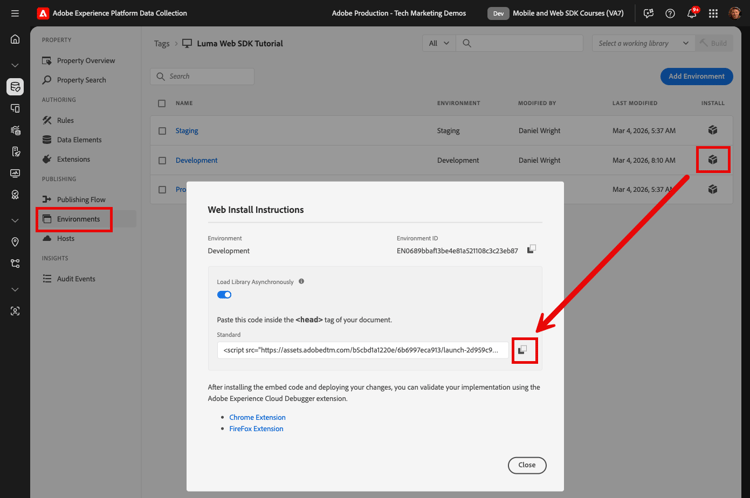Open the badge icon in left rail
The height and width of the screenshot is (498, 750).
[15, 195]
